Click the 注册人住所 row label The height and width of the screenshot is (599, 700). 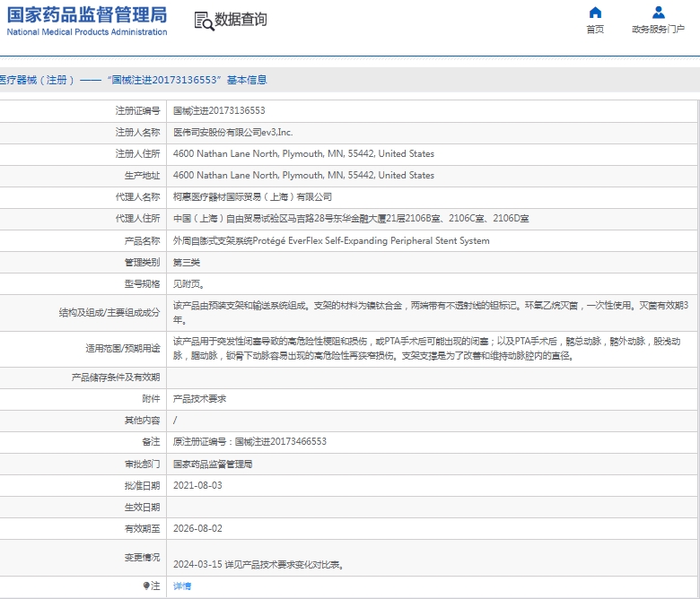[x=137, y=154]
